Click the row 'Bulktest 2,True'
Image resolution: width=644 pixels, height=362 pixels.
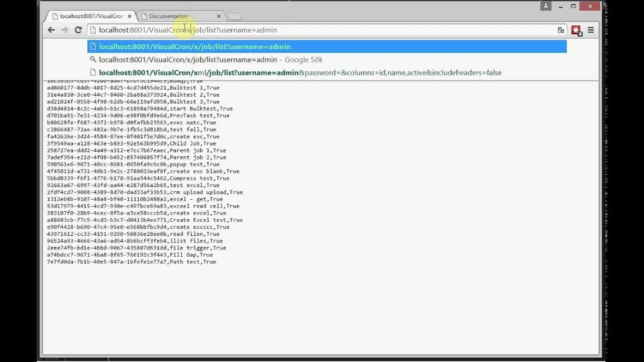point(133,95)
